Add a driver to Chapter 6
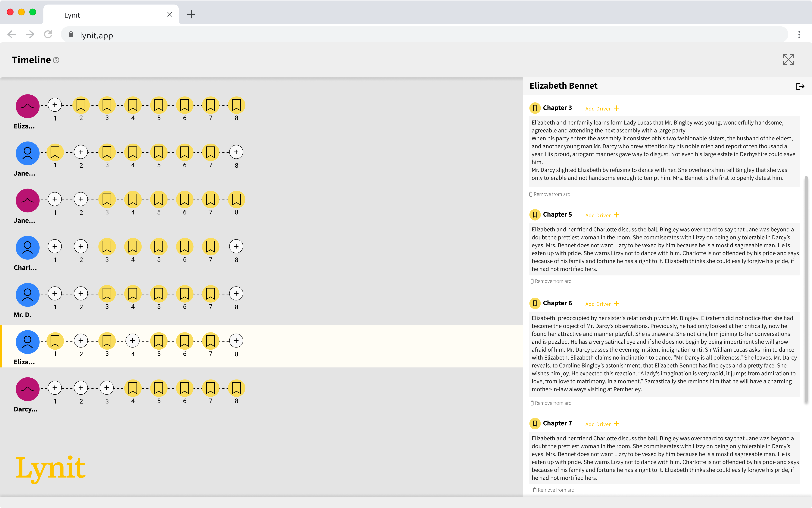The width and height of the screenshot is (812, 508). click(602, 304)
